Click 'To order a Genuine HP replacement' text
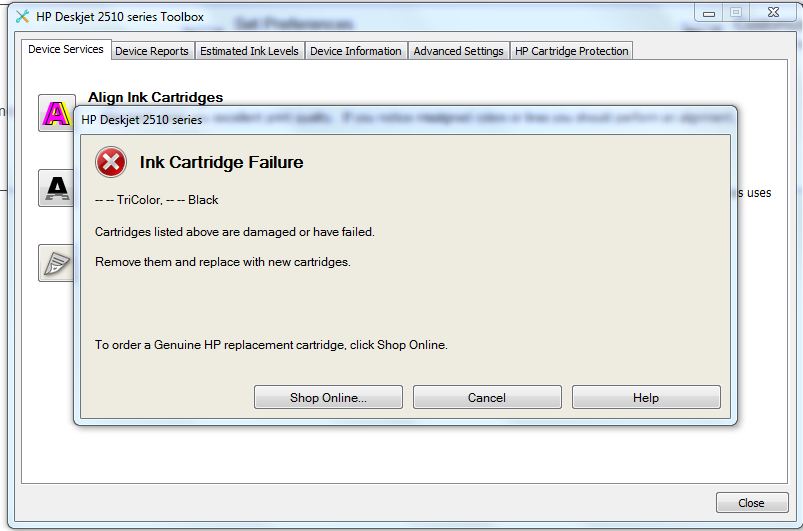The width and height of the screenshot is (803, 531). click(x=271, y=345)
